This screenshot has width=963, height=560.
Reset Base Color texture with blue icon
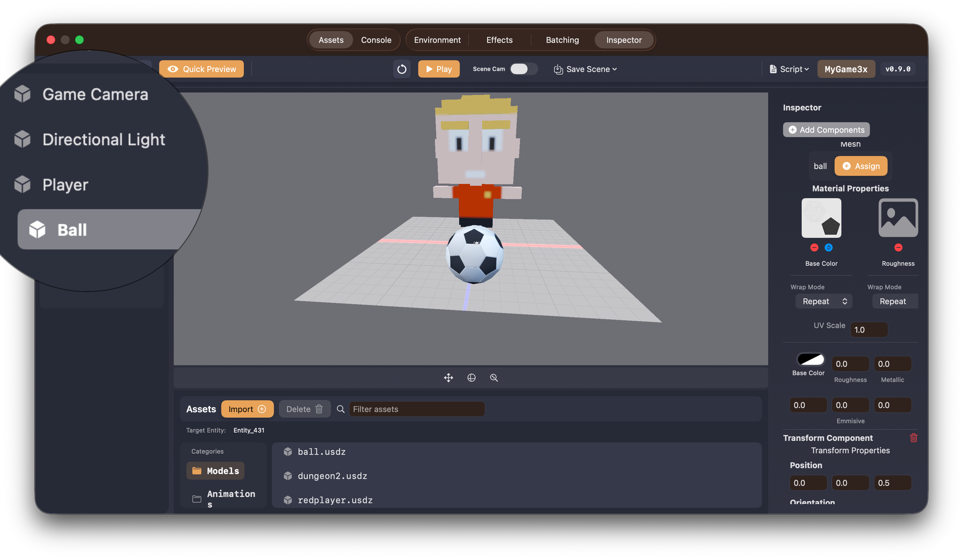(x=829, y=247)
